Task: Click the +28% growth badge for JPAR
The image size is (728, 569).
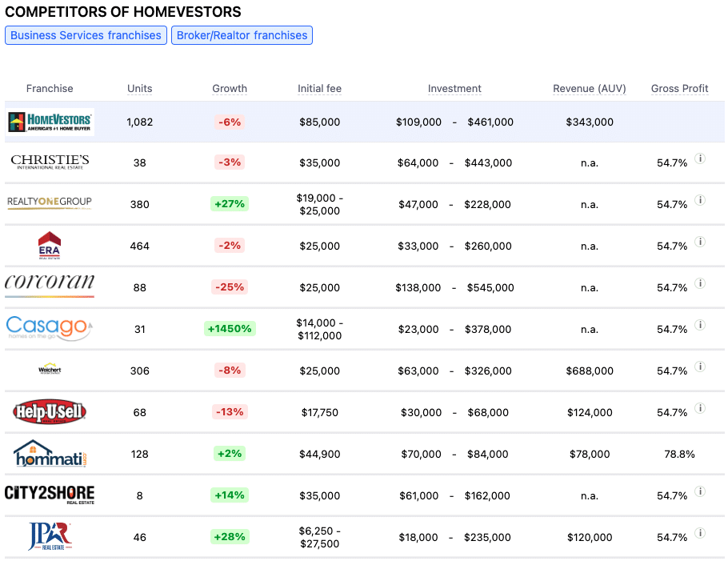Action: (x=230, y=536)
